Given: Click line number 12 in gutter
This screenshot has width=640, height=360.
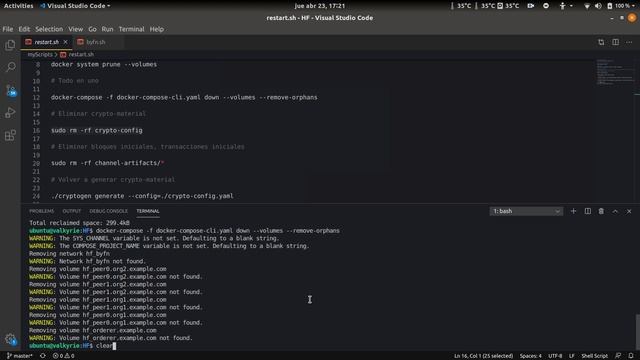Looking at the screenshot, I should [36, 97].
